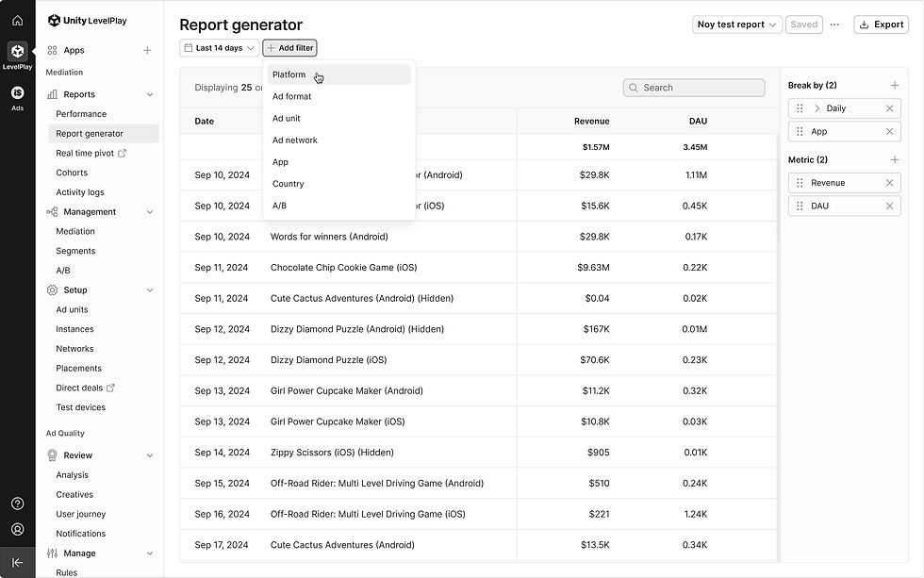Click the Saved button
Image resolution: width=924 pixels, height=578 pixels.
point(803,25)
